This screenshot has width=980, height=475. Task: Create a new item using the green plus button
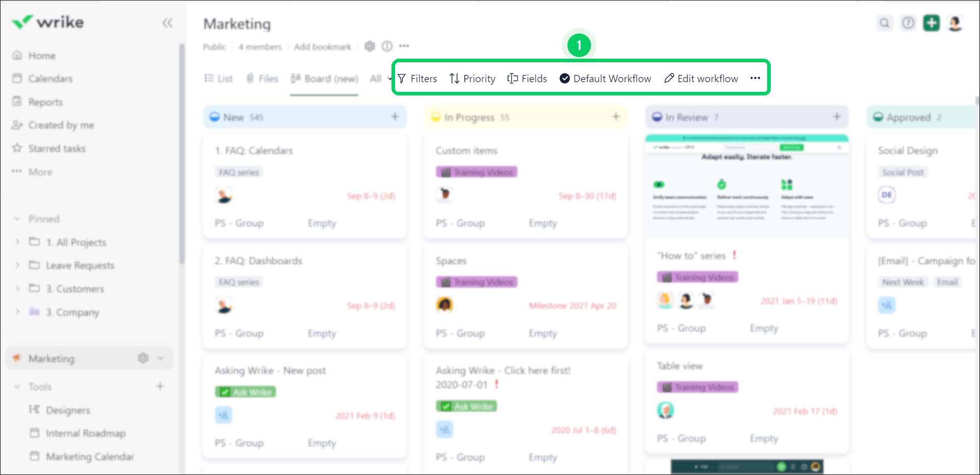pyautogui.click(x=931, y=23)
